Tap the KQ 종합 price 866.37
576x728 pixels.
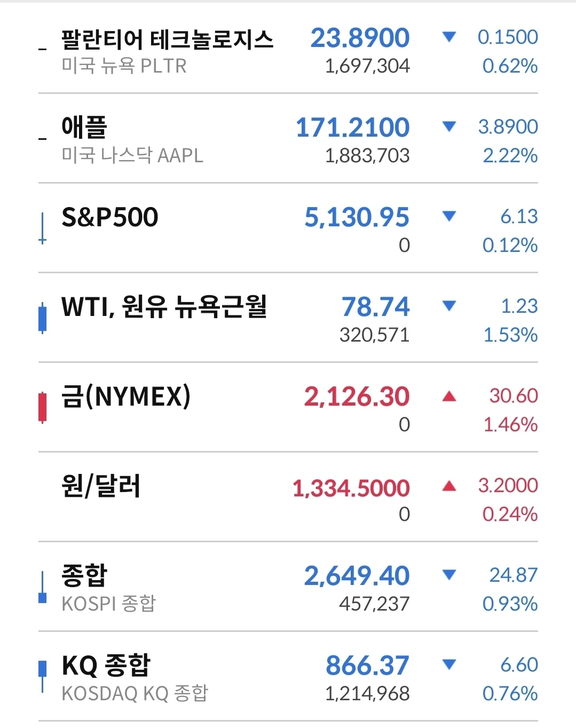(x=368, y=665)
